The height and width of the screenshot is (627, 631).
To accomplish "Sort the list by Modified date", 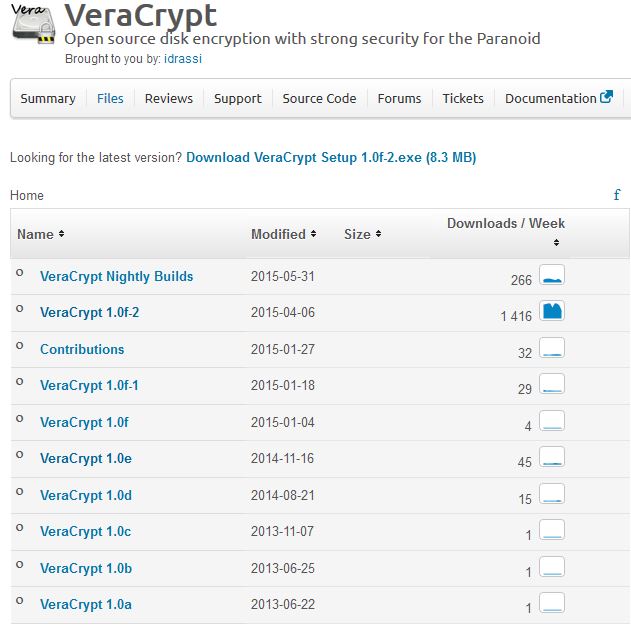I will pyautogui.click(x=284, y=234).
